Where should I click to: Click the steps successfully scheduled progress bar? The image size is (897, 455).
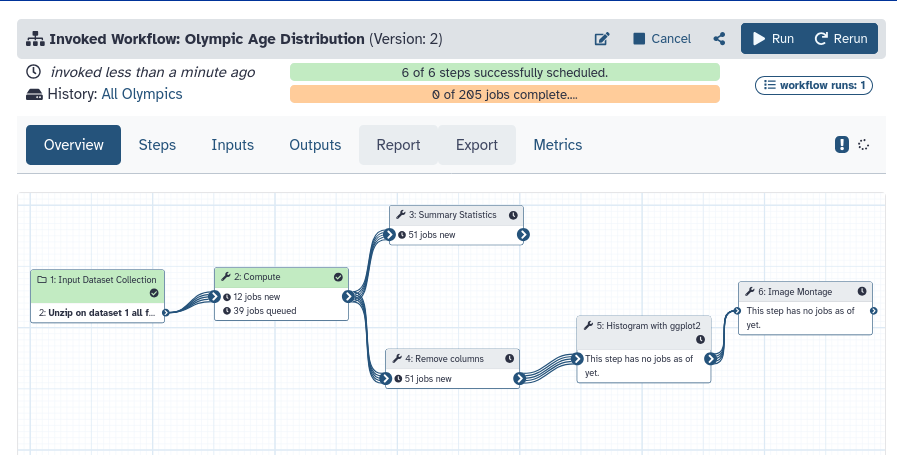505,73
